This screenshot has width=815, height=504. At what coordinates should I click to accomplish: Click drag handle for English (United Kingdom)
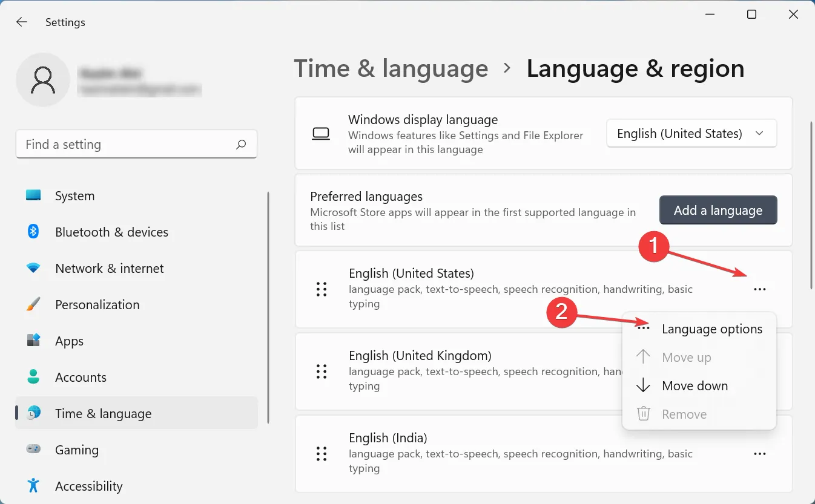click(x=322, y=371)
